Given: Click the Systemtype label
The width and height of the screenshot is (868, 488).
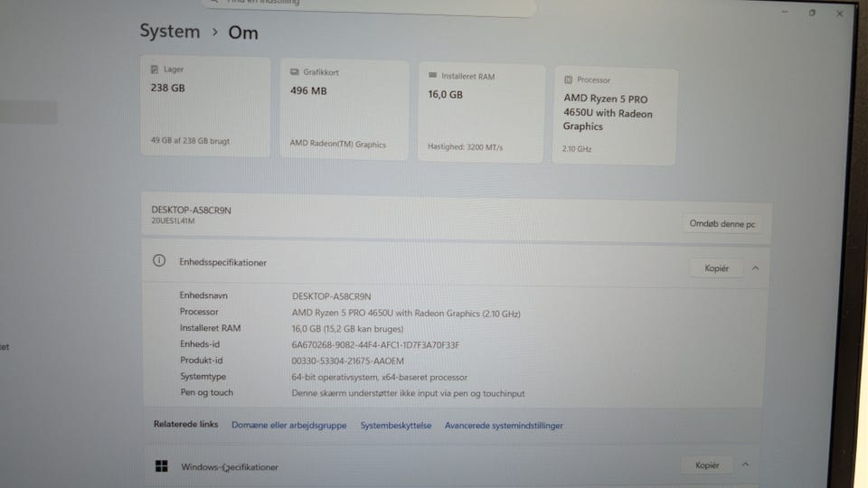Looking at the screenshot, I should 203,376.
